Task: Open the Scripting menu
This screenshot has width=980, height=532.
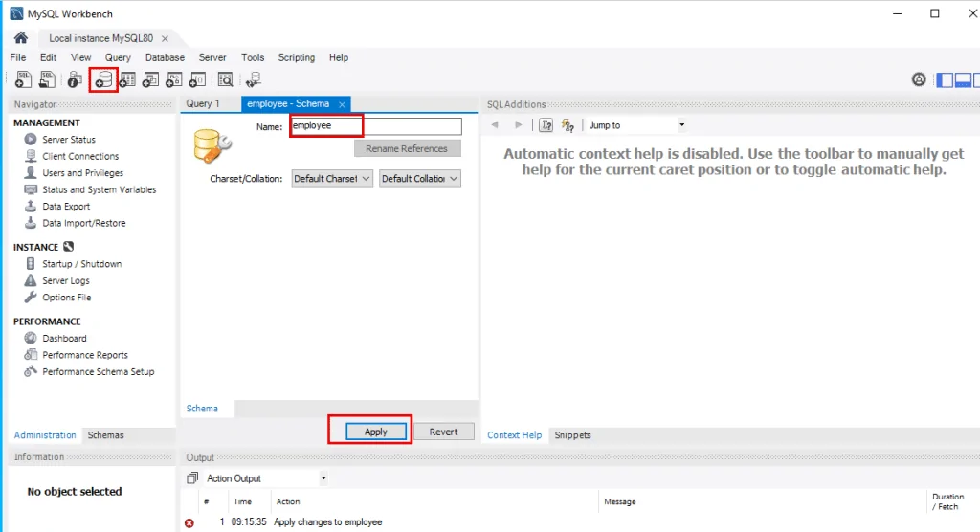Action: pos(297,57)
